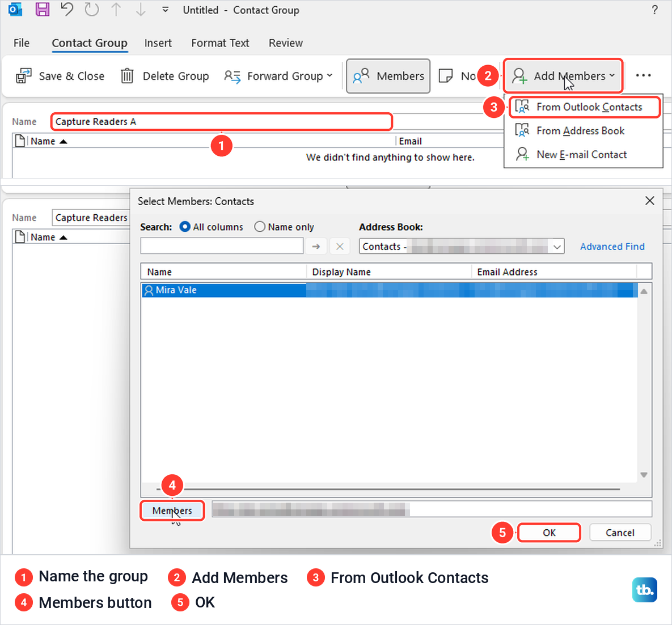Go to the Review tab
The width and height of the screenshot is (672, 625).
pos(285,43)
